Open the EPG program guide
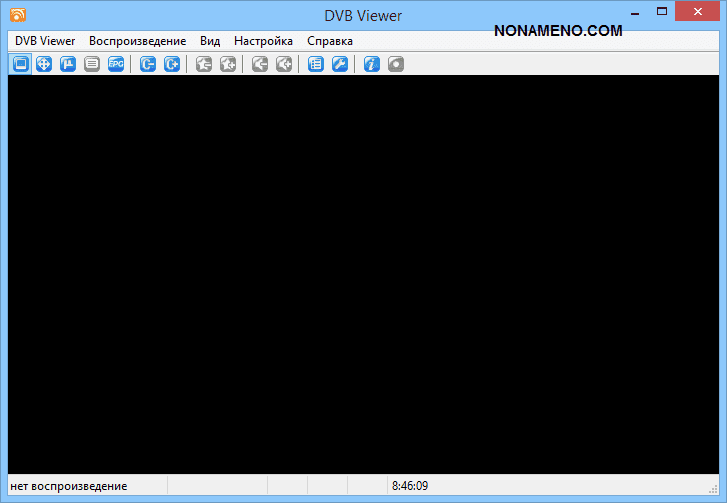727x503 pixels. point(116,64)
